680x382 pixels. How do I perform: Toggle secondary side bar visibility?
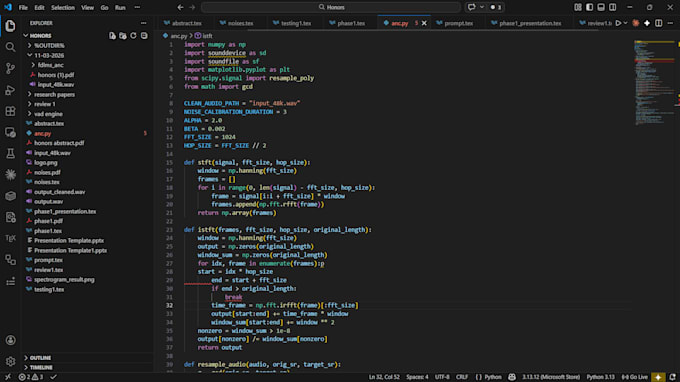pyautogui.click(x=612, y=7)
